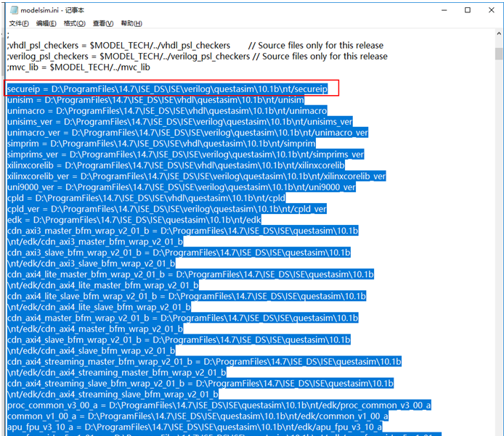Click the 'unisims_ver =' library line
Viewport: 504px width, 436px height.
point(179,122)
